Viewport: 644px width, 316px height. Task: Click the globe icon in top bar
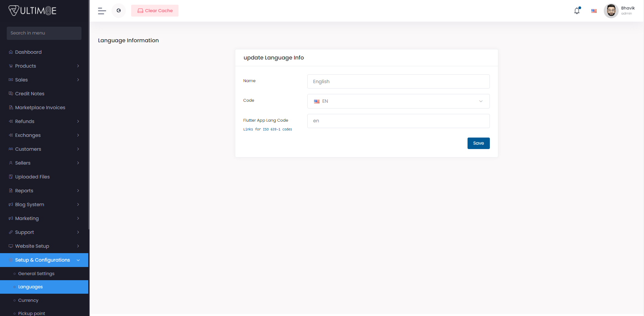119,11
